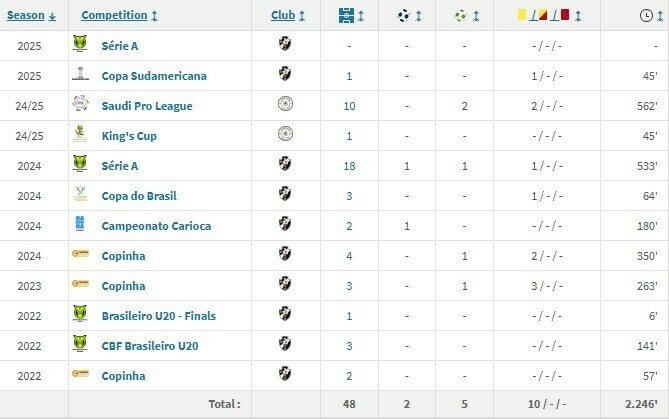
Task: Click the Competition column header
Action: (115, 15)
